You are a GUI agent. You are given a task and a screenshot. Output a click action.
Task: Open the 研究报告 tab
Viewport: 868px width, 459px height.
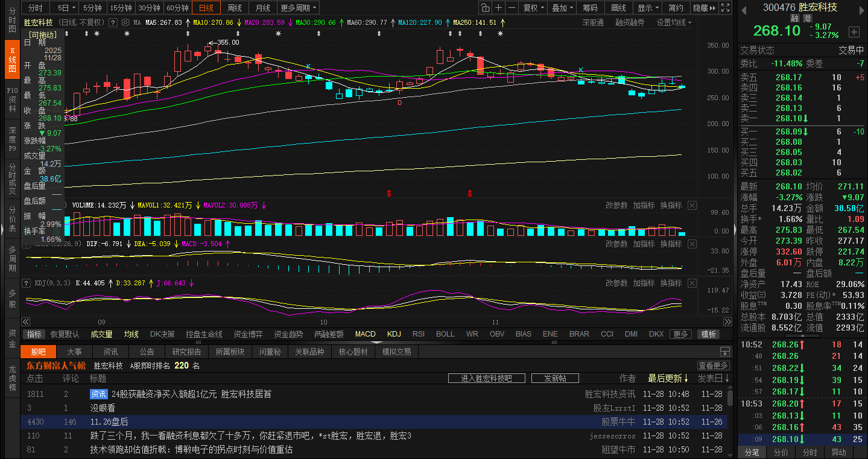[x=187, y=352]
